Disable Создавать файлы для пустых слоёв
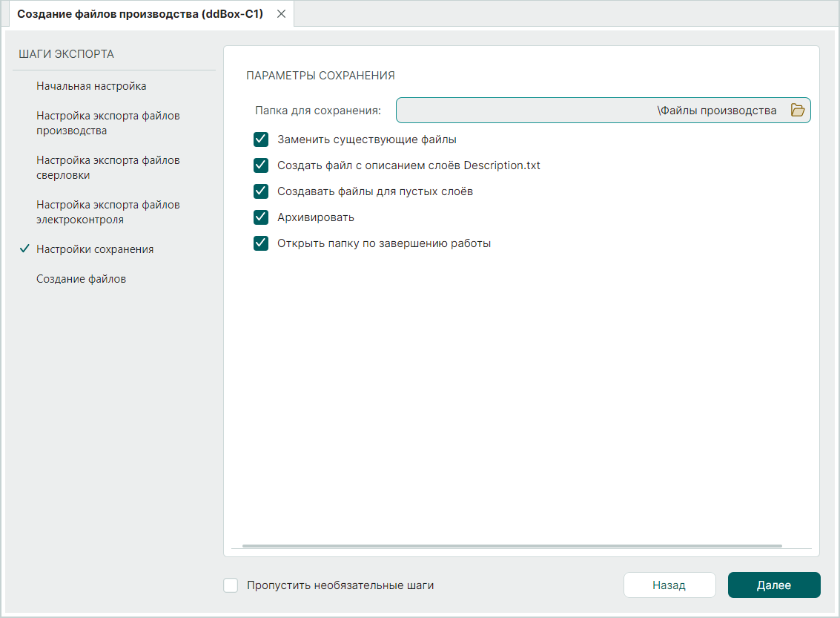Screen dimensions: 840x618 [261, 191]
